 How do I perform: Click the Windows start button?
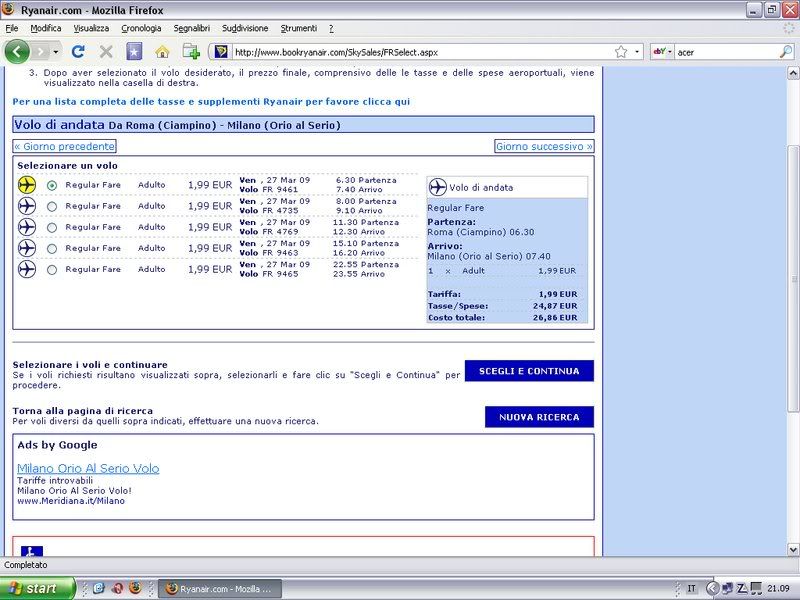38,588
